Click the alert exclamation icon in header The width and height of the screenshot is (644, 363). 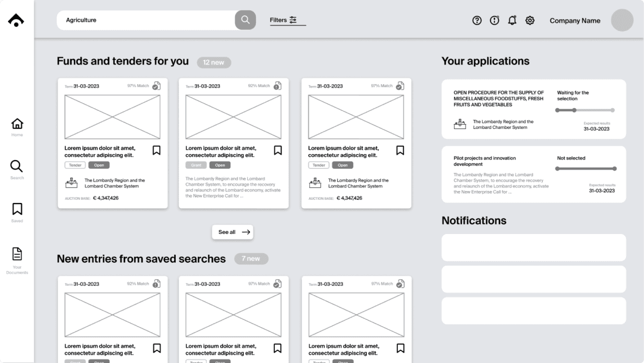click(494, 21)
